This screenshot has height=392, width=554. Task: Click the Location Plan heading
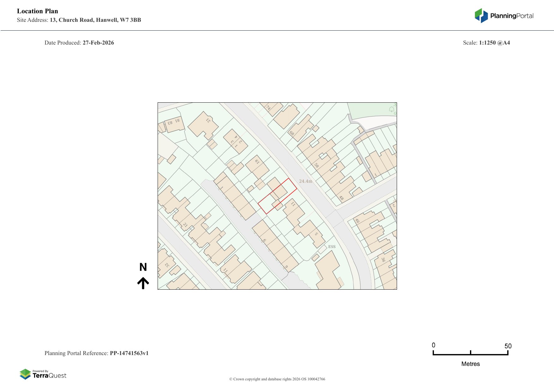click(38, 11)
